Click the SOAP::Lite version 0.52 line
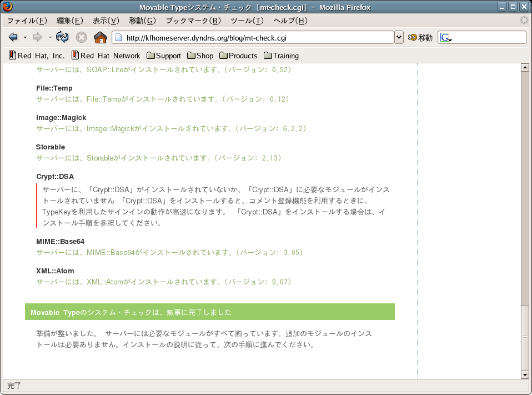This screenshot has height=395, width=532. (164, 69)
